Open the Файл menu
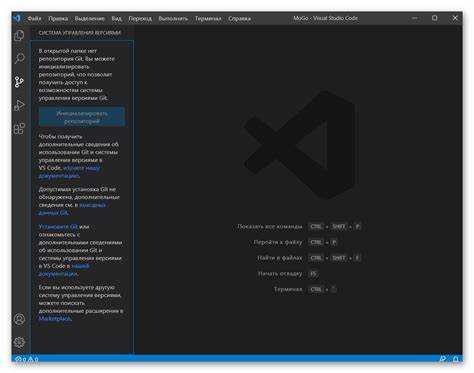 coord(34,19)
